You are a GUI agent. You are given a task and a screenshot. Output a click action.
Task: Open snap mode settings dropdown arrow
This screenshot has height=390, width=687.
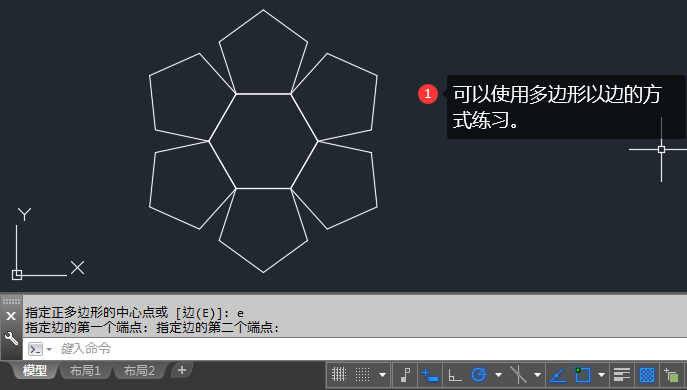(382, 375)
